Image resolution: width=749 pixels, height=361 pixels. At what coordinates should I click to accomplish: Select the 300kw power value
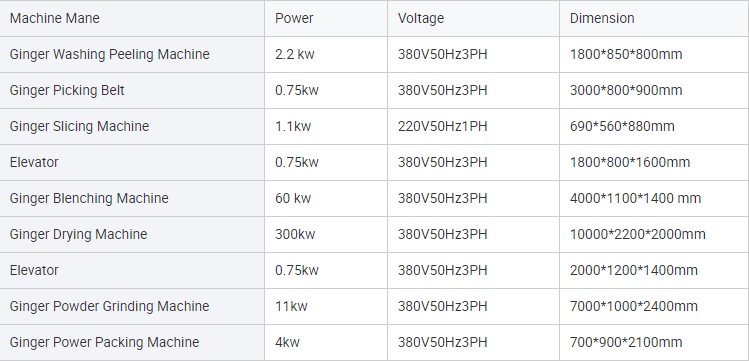[295, 234]
